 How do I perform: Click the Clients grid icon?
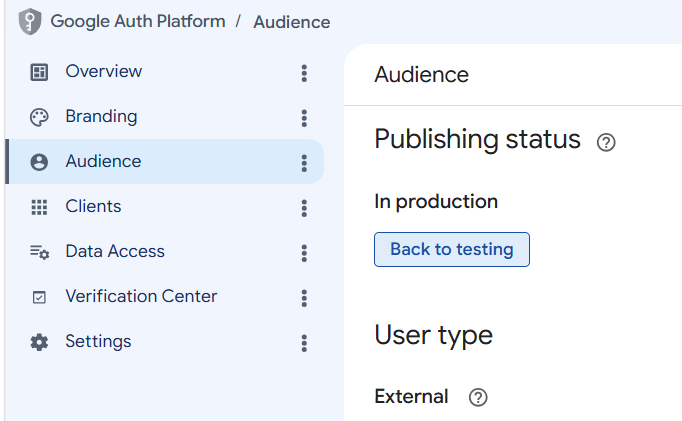39,207
